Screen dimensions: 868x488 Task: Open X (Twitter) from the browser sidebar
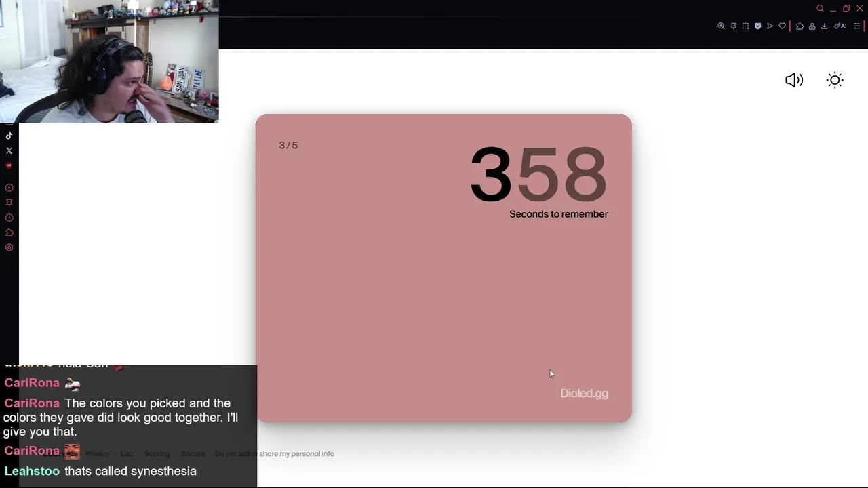click(x=9, y=150)
